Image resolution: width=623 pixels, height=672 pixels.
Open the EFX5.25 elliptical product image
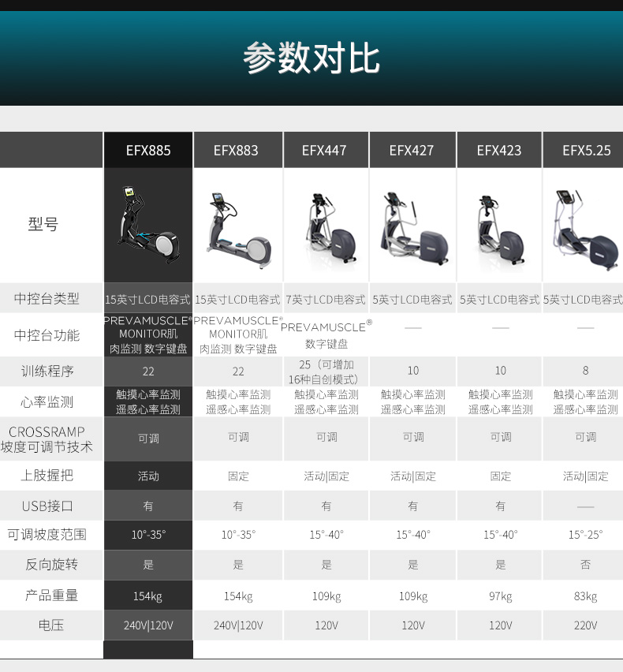coord(585,229)
